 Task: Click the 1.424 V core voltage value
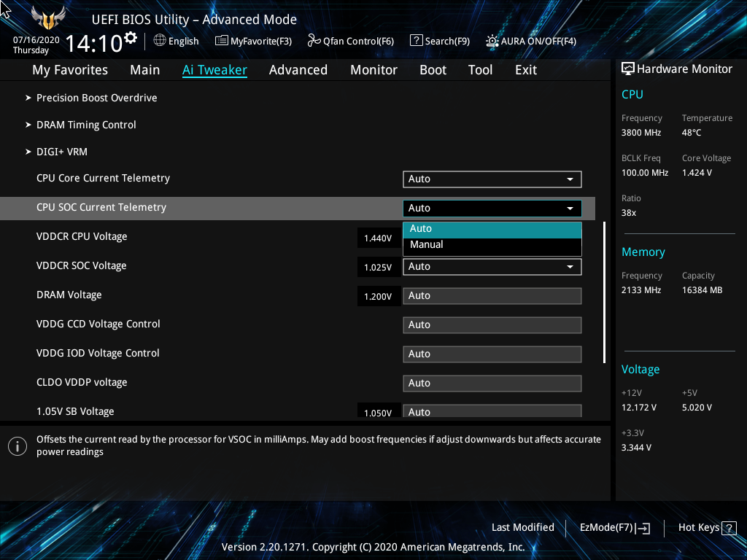tap(697, 173)
